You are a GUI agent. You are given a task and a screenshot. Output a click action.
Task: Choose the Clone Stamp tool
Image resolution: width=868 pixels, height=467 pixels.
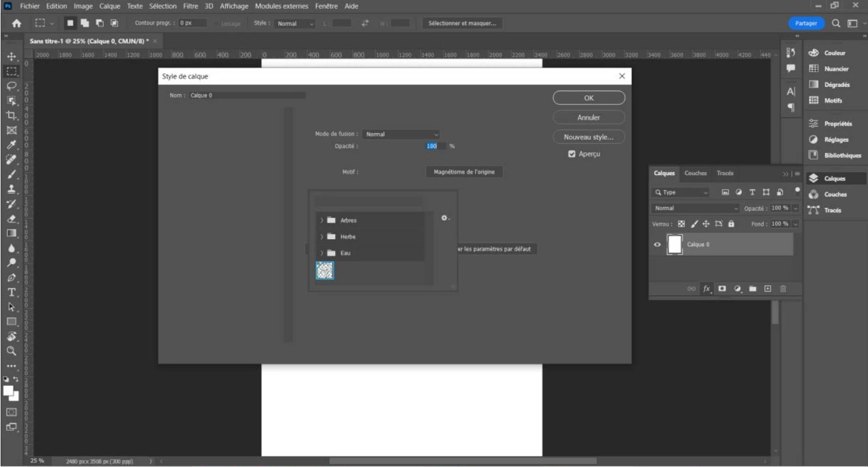11,189
